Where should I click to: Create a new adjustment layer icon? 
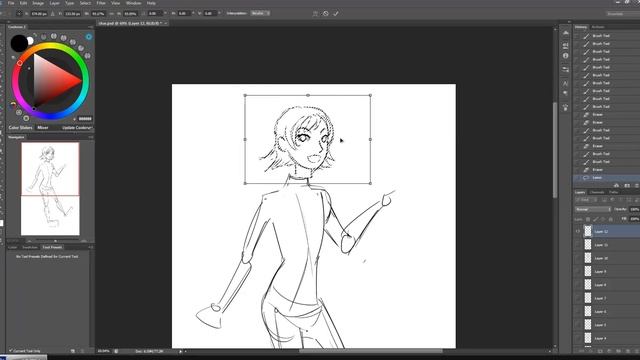tap(609, 351)
